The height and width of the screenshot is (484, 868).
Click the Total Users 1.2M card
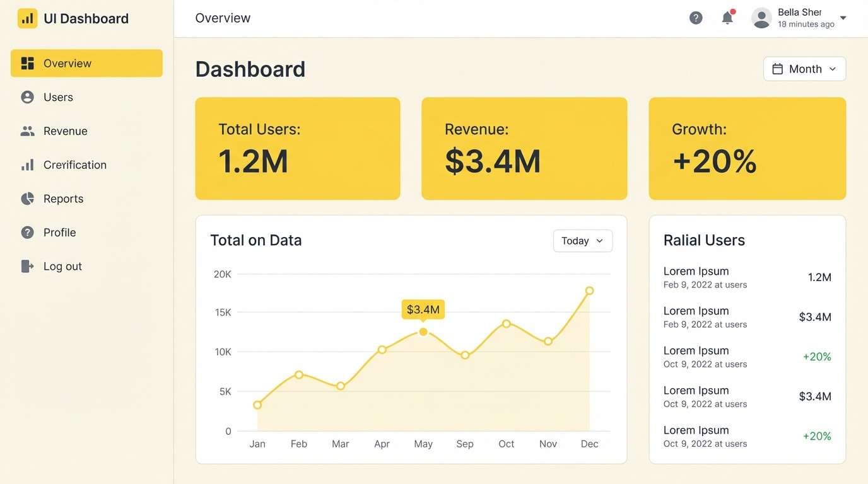coord(297,148)
